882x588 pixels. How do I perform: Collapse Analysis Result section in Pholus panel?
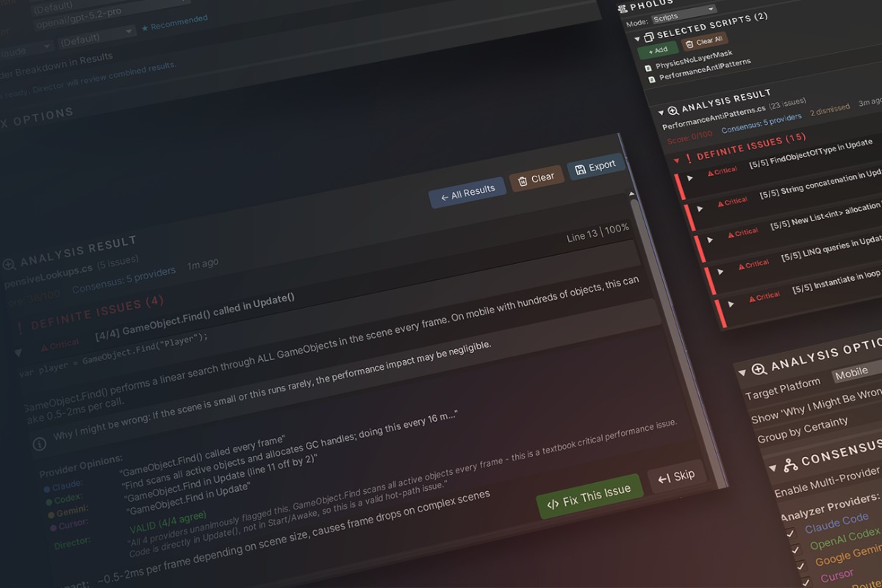pos(661,112)
